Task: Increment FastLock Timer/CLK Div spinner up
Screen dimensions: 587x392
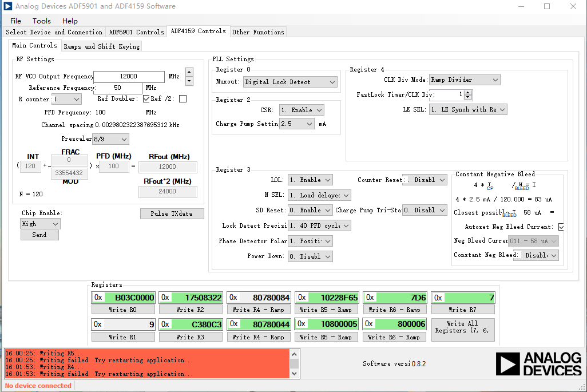Action: coord(467,92)
